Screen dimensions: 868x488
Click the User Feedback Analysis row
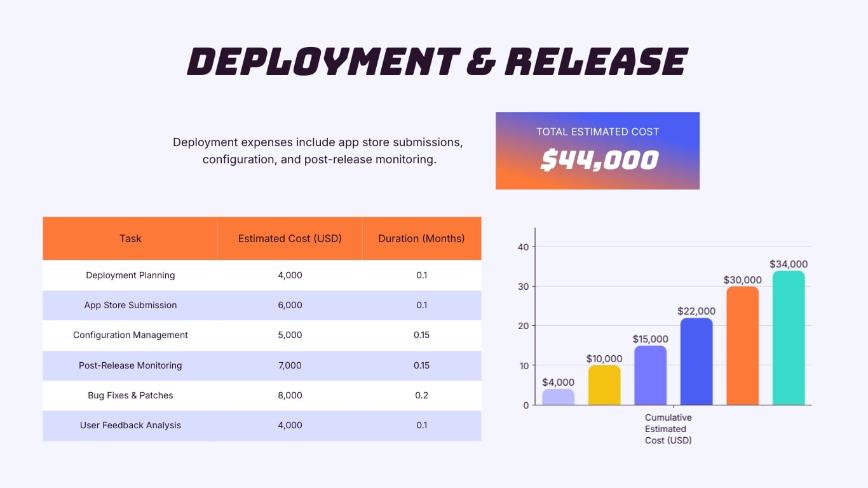point(130,425)
